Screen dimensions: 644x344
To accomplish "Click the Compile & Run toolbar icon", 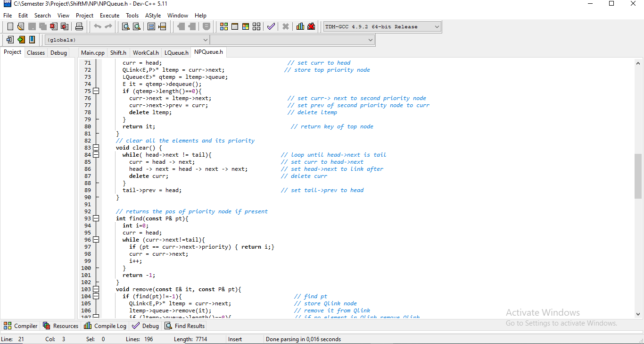I will pos(246,26).
